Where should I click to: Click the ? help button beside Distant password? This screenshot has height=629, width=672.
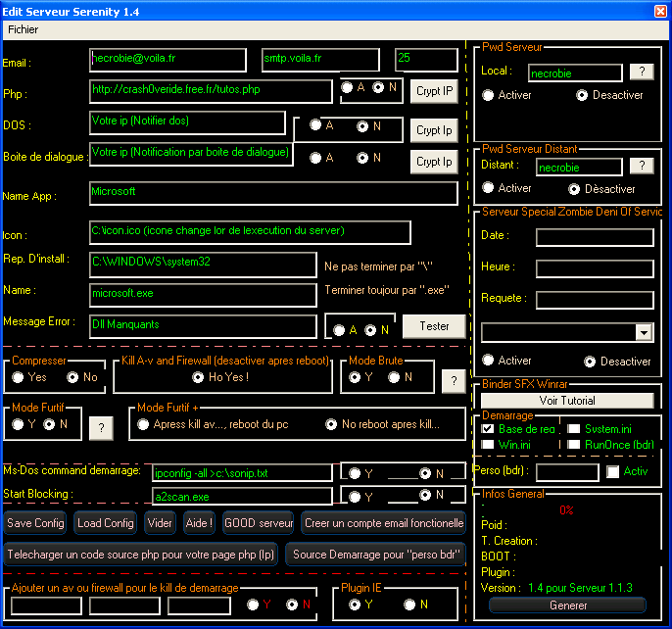(x=641, y=166)
